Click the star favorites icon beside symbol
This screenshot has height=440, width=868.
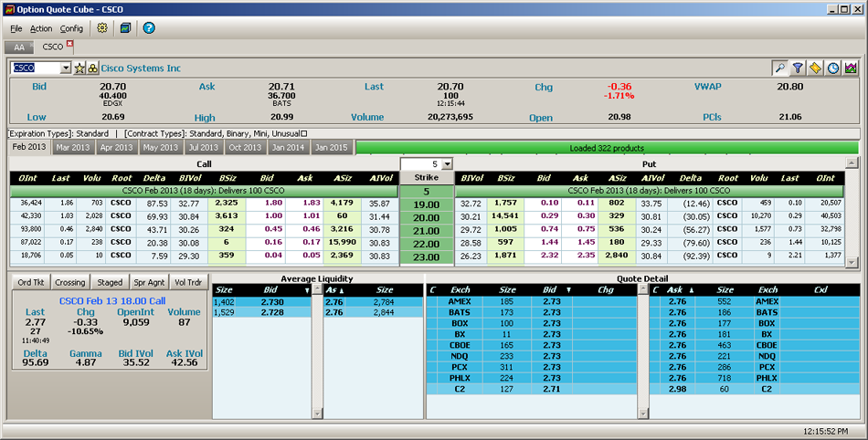[x=79, y=68]
